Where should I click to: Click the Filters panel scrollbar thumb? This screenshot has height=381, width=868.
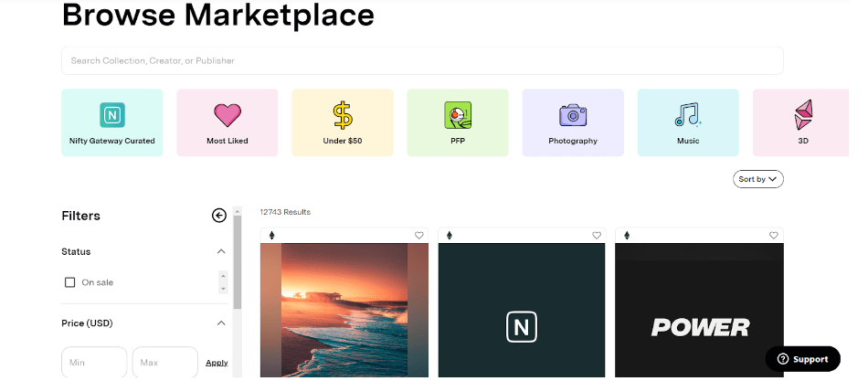point(237,262)
